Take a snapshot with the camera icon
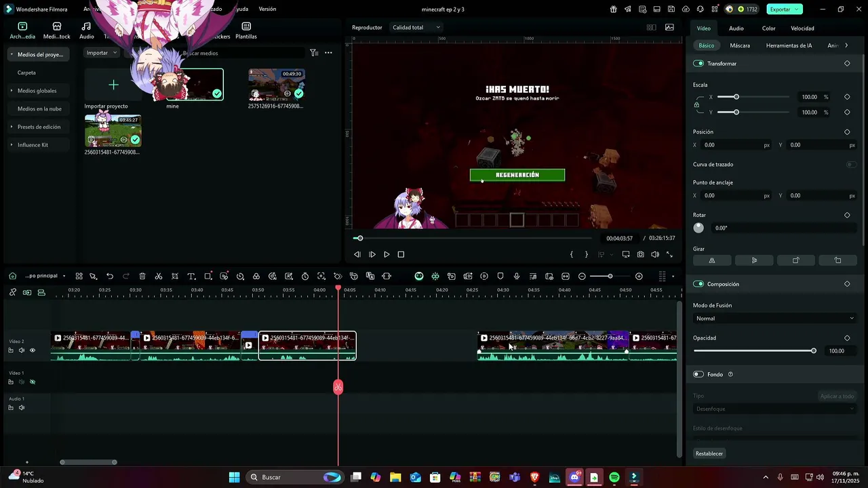Image resolution: width=868 pixels, height=488 pixels. click(640, 255)
